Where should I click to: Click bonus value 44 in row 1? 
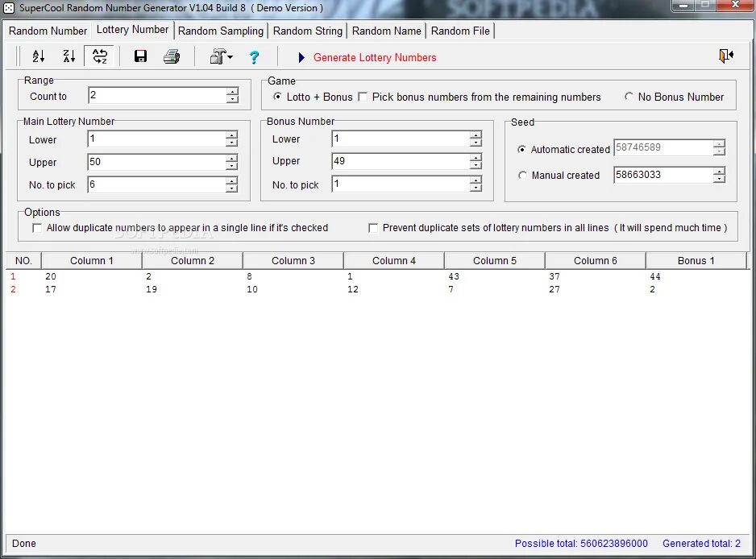(x=655, y=276)
